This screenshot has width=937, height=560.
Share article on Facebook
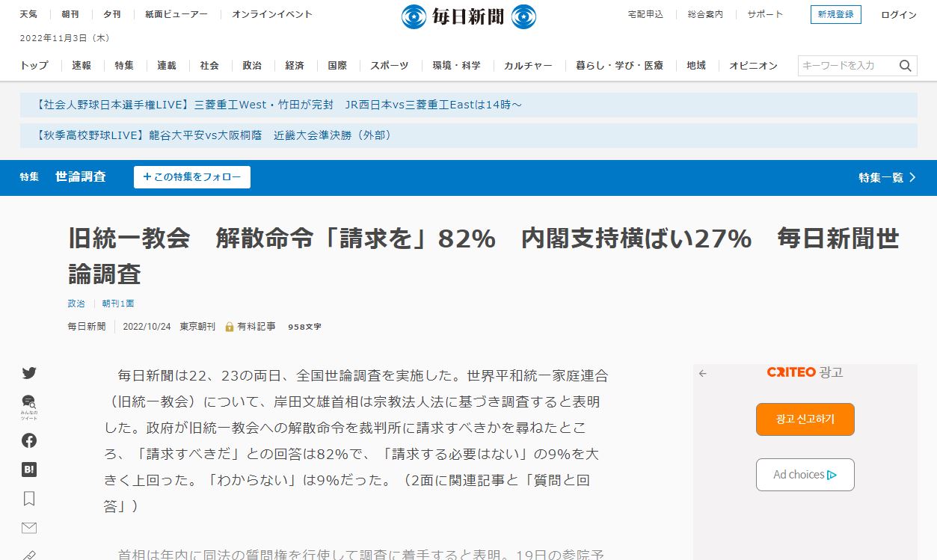coord(29,440)
